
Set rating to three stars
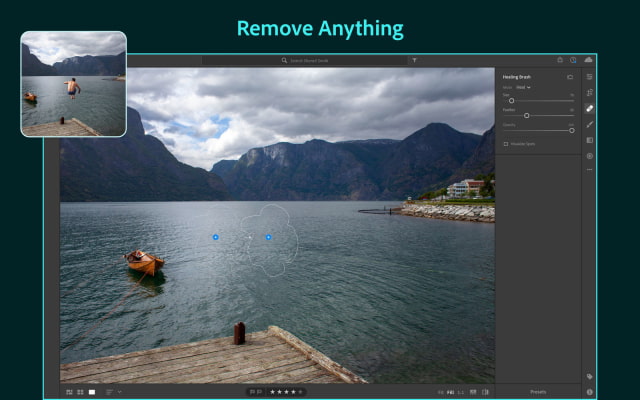(x=286, y=392)
